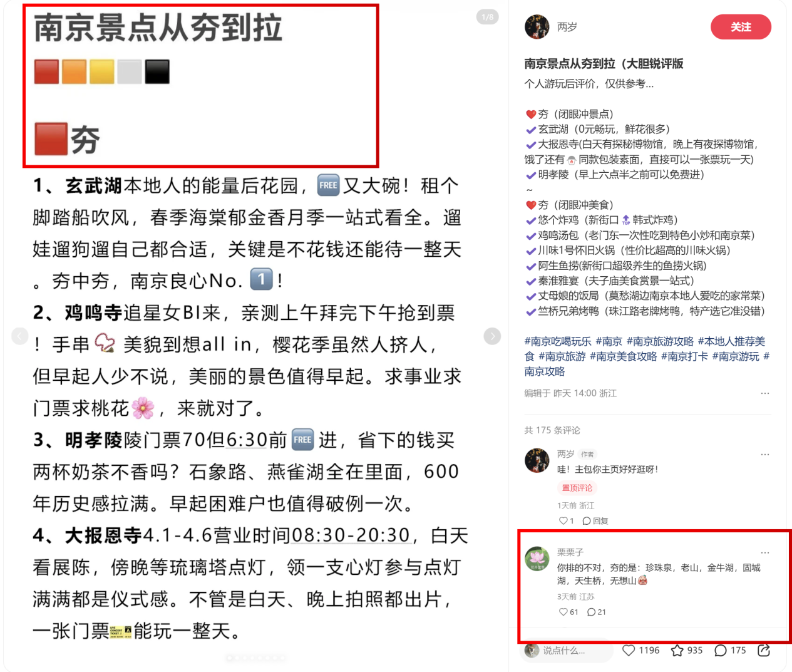Screen dimensions: 792x672
Task: Click 回复 to reply to pinned comment
Action: [595, 520]
